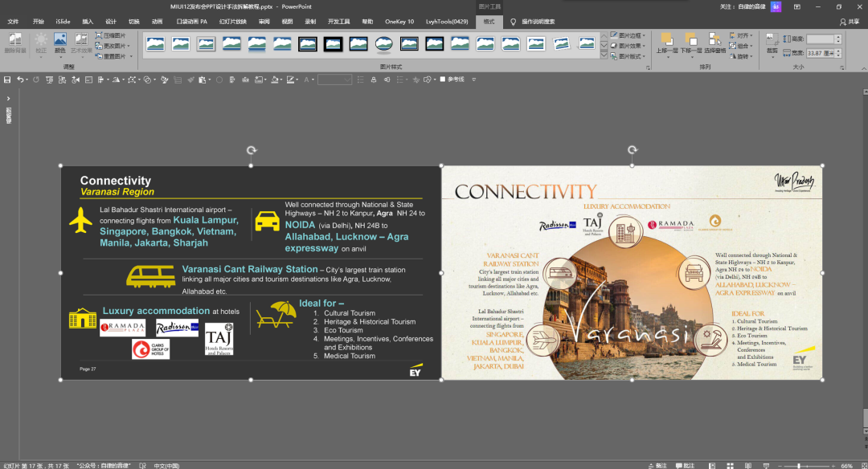
Task: Toggle the 参考线 guides checkbox
Action: point(443,80)
